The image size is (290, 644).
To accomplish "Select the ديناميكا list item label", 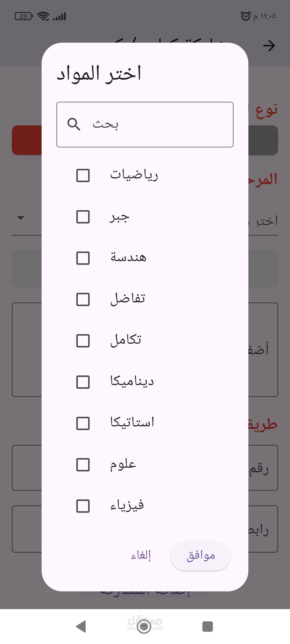I will pyautogui.click(x=132, y=381).
